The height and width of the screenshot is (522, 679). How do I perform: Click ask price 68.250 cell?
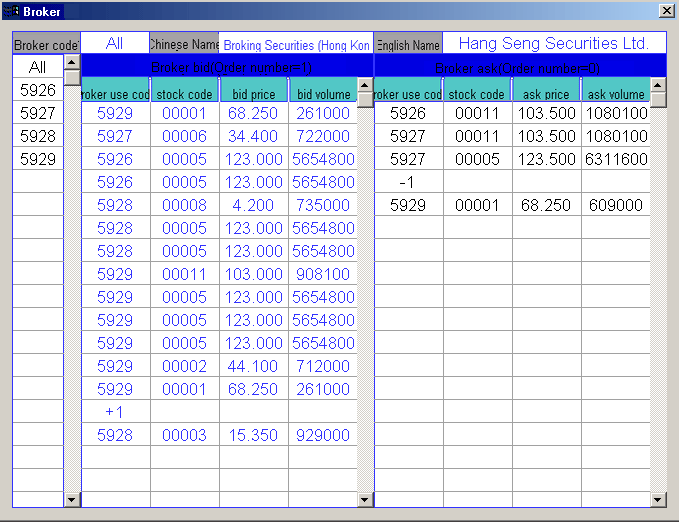(x=546, y=205)
